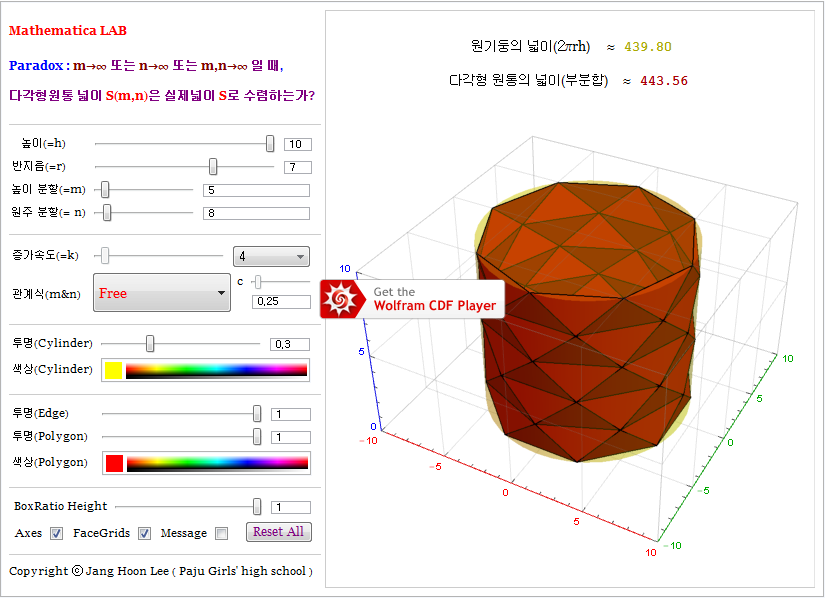Click the 원기둥의 넓이(2πrh) label
The image size is (825, 599).
pyautogui.click(x=530, y=46)
